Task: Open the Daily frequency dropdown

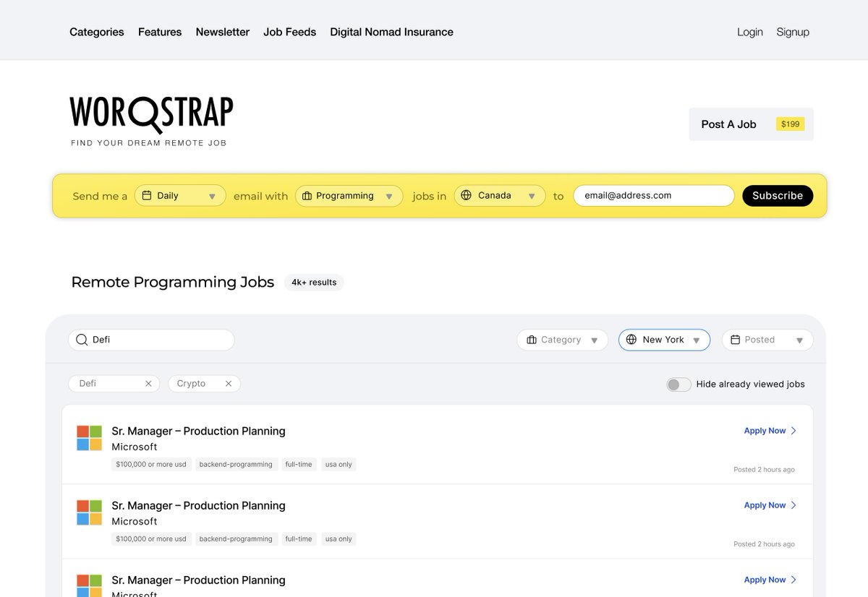Action: 180,196
